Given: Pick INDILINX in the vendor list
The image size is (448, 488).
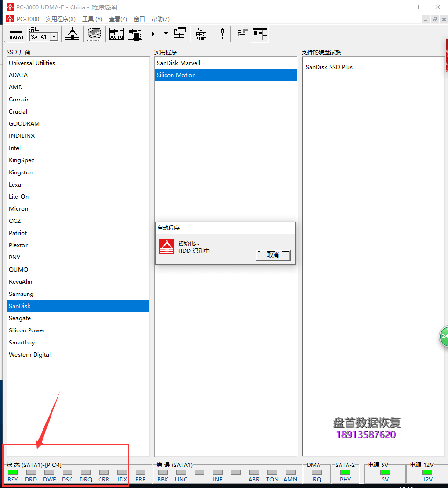Looking at the screenshot, I should coord(78,136).
